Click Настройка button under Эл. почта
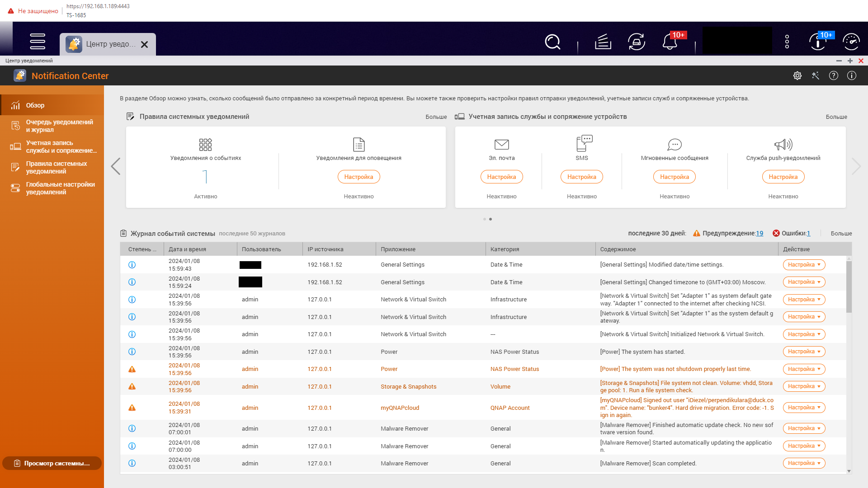868x488 pixels. click(501, 177)
